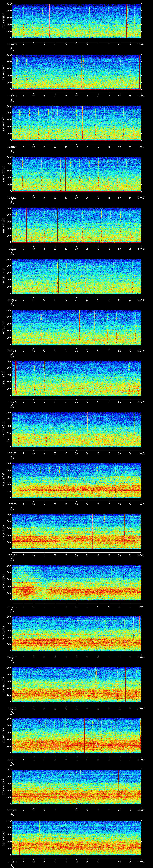
Task: Click the 19:28:00 start time label
Action: pos(12,657)
